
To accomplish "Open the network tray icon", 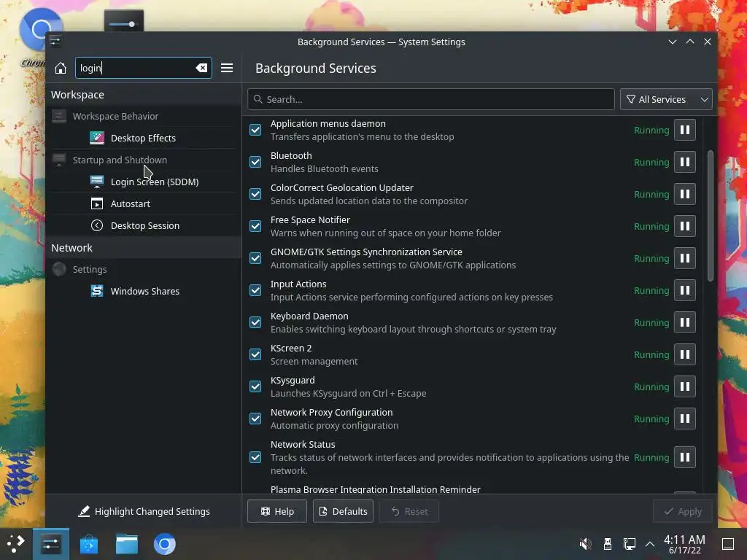I will coord(630,544).
